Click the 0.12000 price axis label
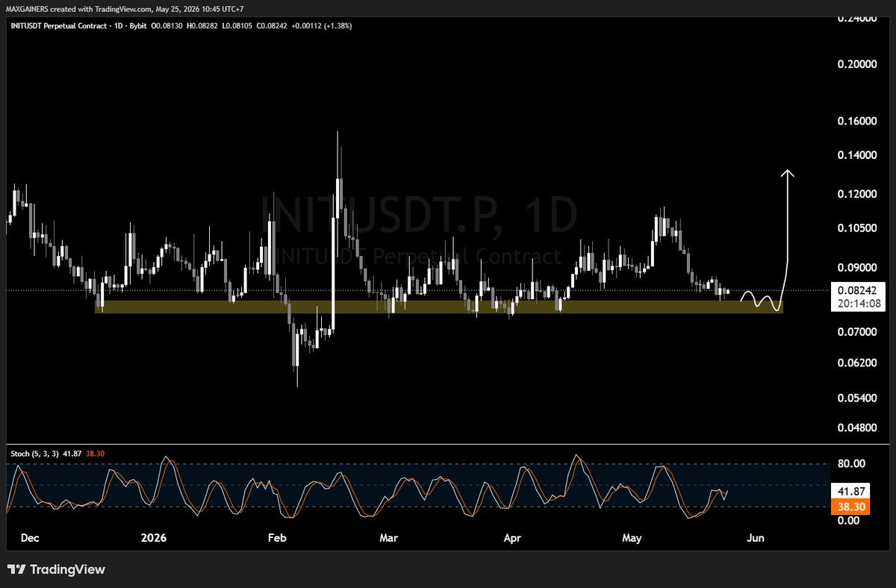 [x=856, y=194]
